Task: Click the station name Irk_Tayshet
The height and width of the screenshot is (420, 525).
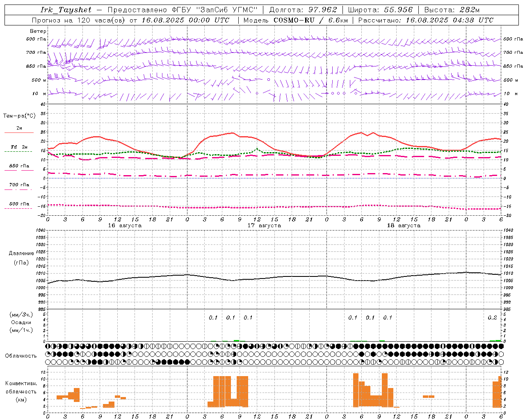Action: [66, 10]
